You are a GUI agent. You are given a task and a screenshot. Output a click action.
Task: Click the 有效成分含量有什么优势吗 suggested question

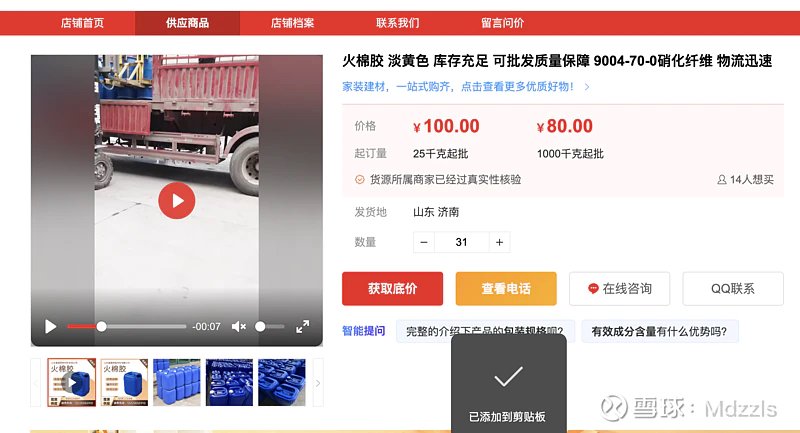coord(659,332)
